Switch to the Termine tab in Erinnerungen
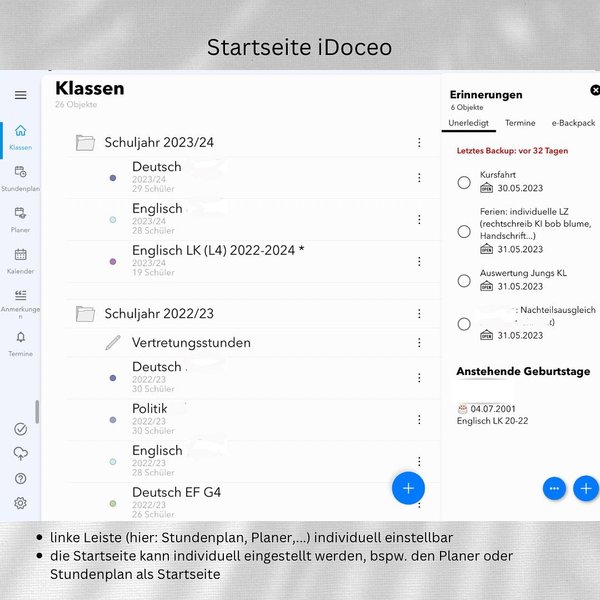 tap(520, 123)
